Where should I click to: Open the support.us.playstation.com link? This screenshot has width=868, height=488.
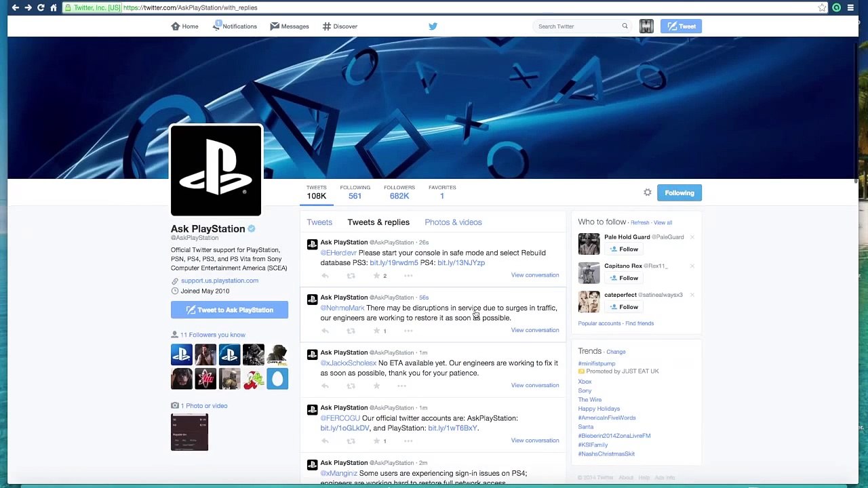220,281
